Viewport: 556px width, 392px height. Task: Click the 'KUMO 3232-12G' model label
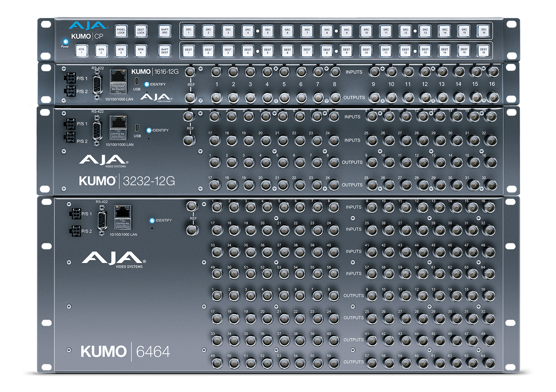click(127, 181)
